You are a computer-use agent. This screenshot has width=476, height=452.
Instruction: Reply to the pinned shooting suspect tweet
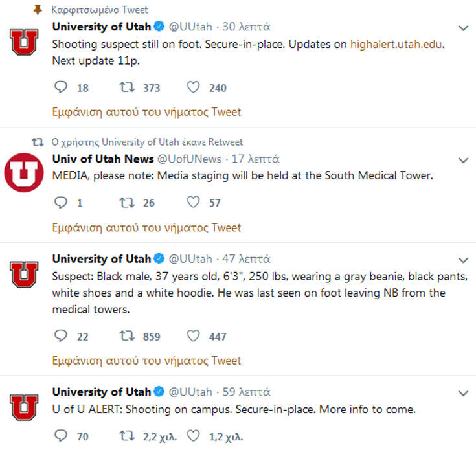coord(62,87)
